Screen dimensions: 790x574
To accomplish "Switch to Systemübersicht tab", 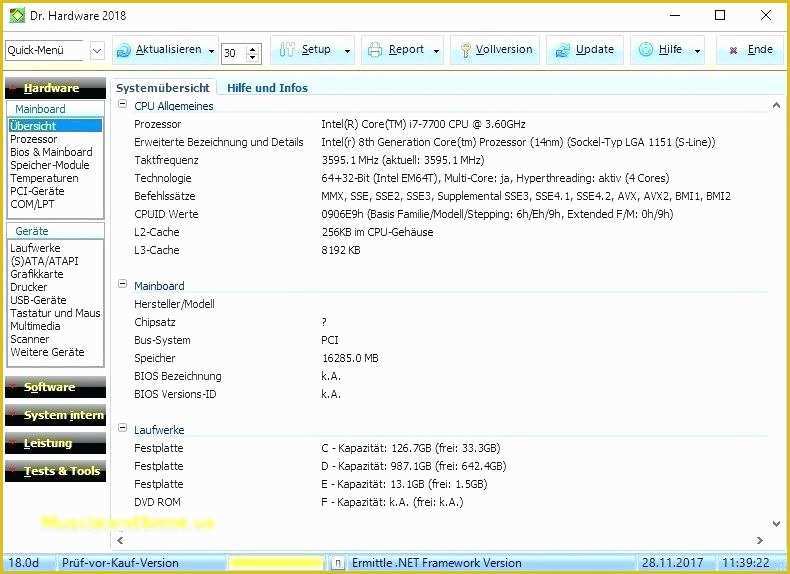I will point(163,88).
